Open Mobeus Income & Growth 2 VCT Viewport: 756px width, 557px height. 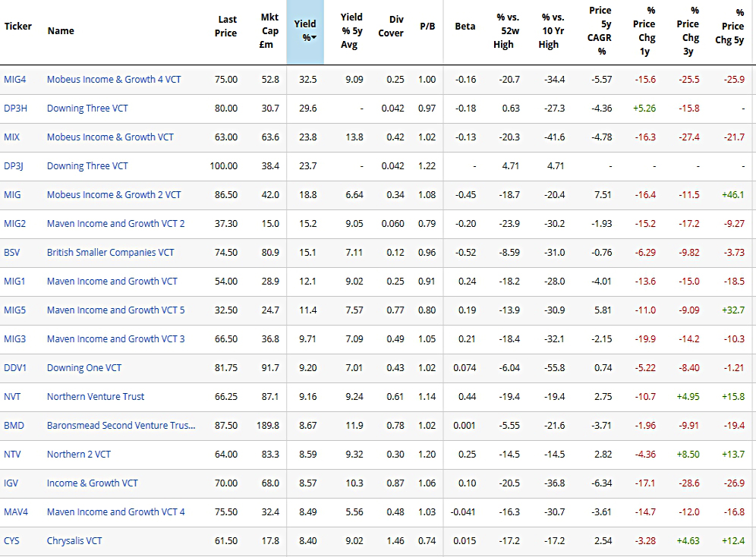coord(114,195)
